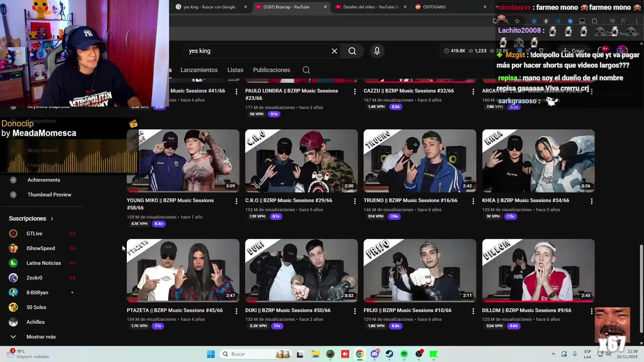Screen dimensions: 644x362
Task: Open options menu for CAZZU video
Action: click(473, 92)
